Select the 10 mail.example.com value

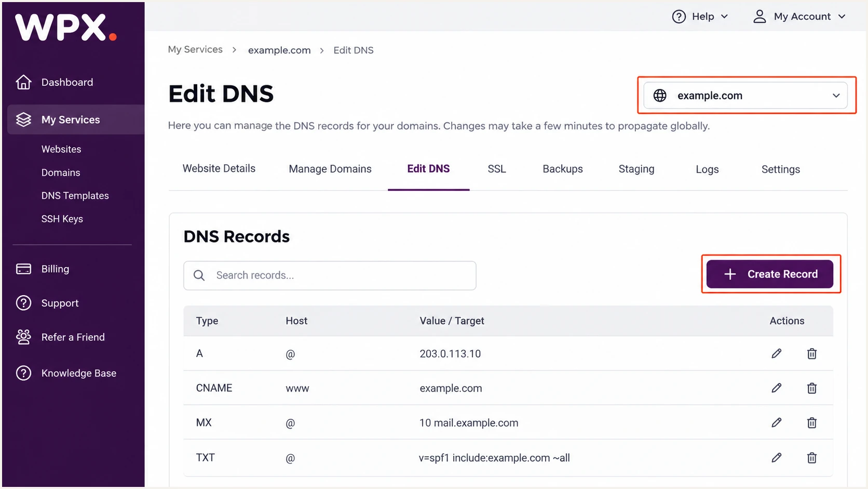click(x=469, y=423)
